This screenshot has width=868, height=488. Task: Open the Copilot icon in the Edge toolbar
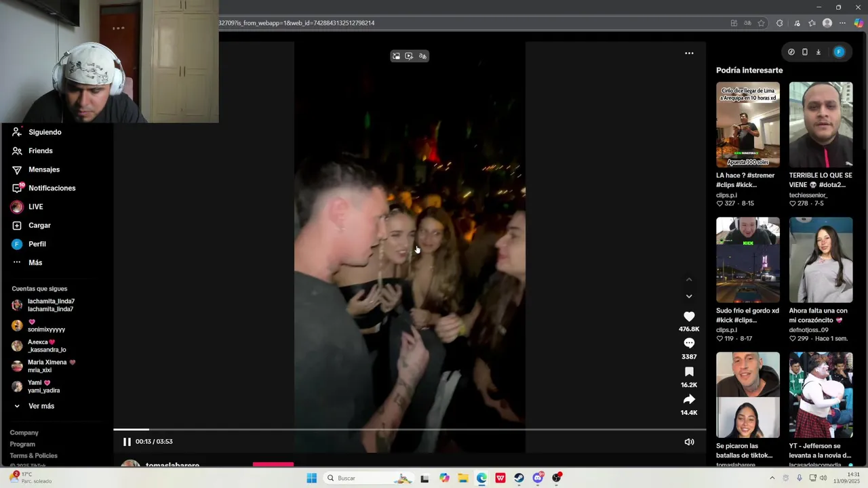coord(859,23)
